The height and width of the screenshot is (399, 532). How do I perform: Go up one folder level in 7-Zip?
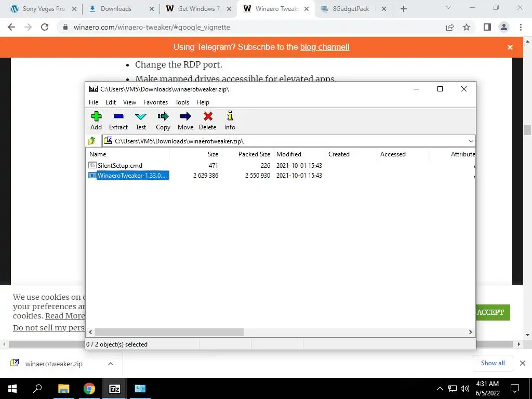(91, 141)
